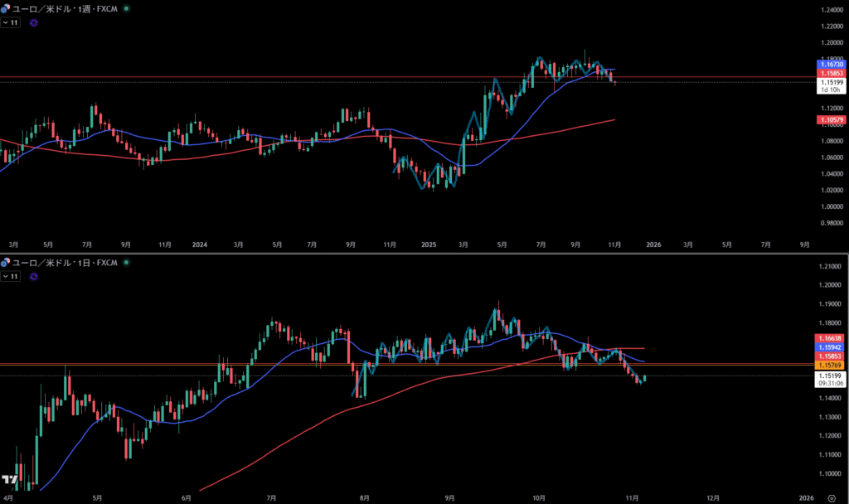Open time axis settings gear icon
The height and width of the screenshot is (504, 849).
point(832,497)
